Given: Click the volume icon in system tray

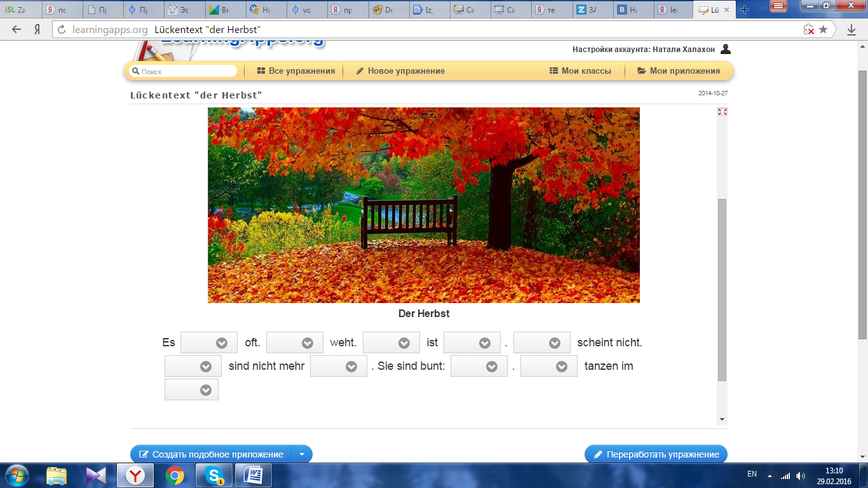Looking at the screenshot, I should [800, 475].
